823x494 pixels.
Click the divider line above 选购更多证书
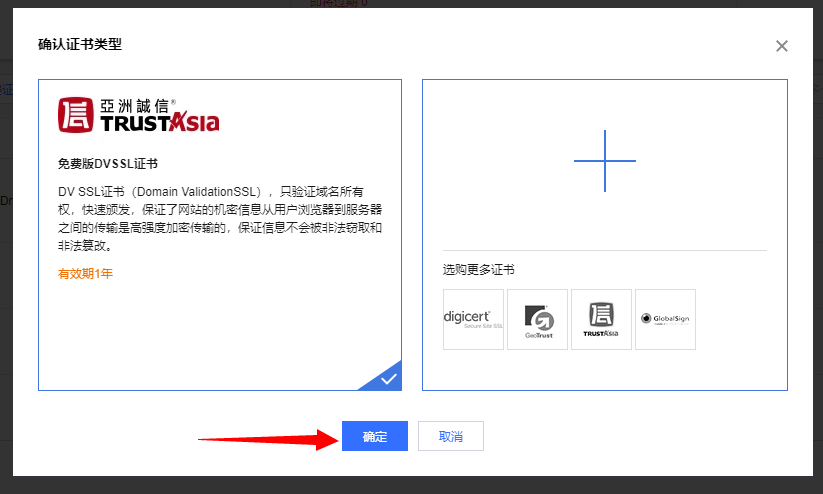(604, 250)
